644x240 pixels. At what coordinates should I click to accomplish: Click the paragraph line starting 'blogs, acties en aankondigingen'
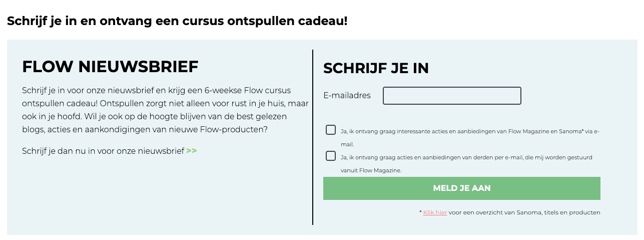click(145, 129)
